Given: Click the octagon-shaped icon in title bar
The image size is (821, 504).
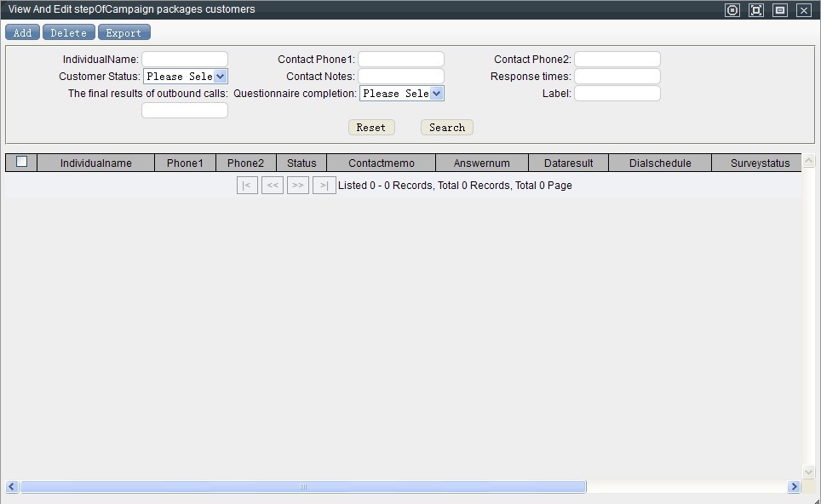Looking at the screenshot, I should click(x=732, y=10).
